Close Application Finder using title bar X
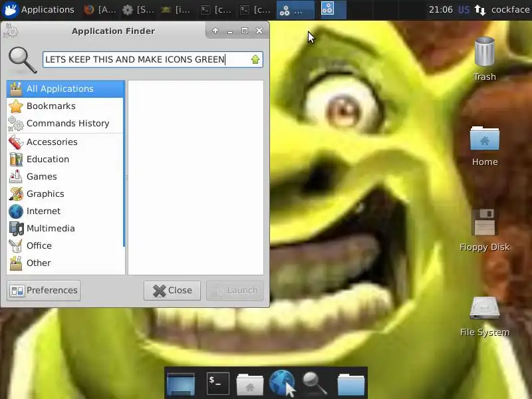 point(259,31)
